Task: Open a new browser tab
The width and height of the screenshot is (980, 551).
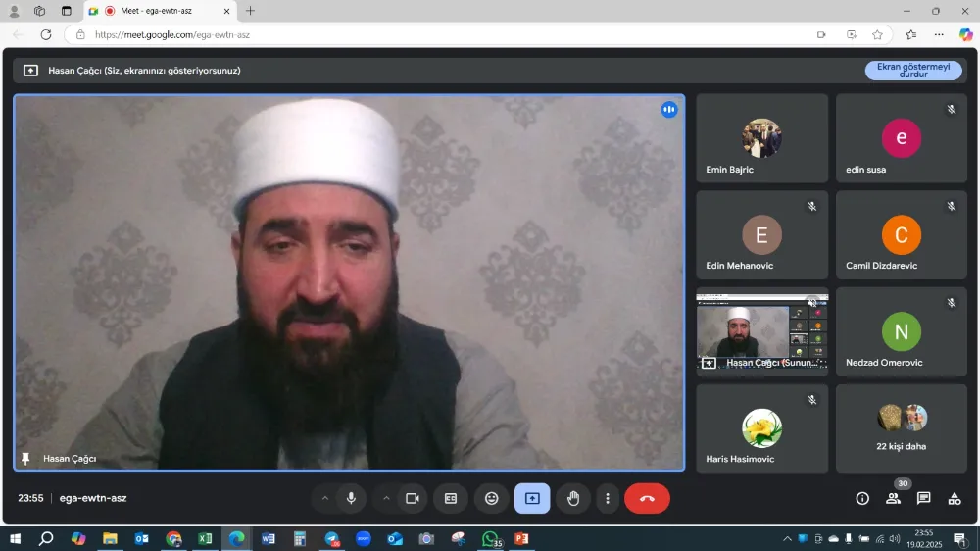Action: [x=250, y=11]
